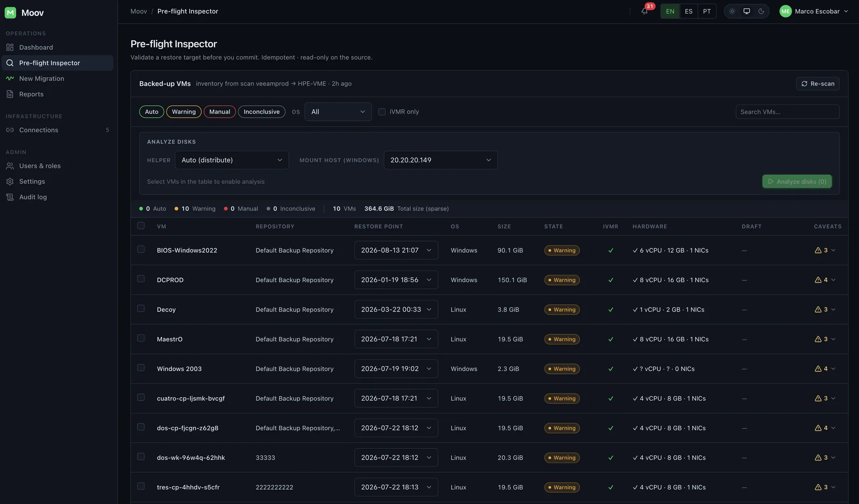
Task: Select the DCPROD row checkbox
Action: point(141,279)
